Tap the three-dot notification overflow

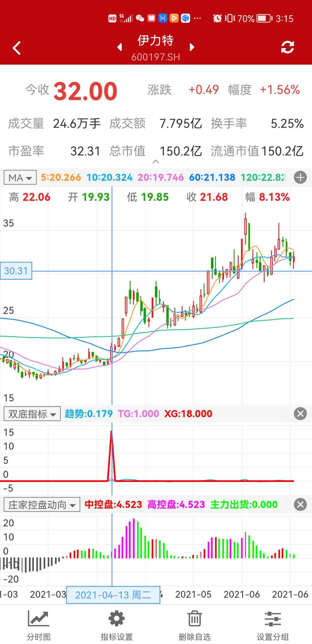click(x=197, y=18)
